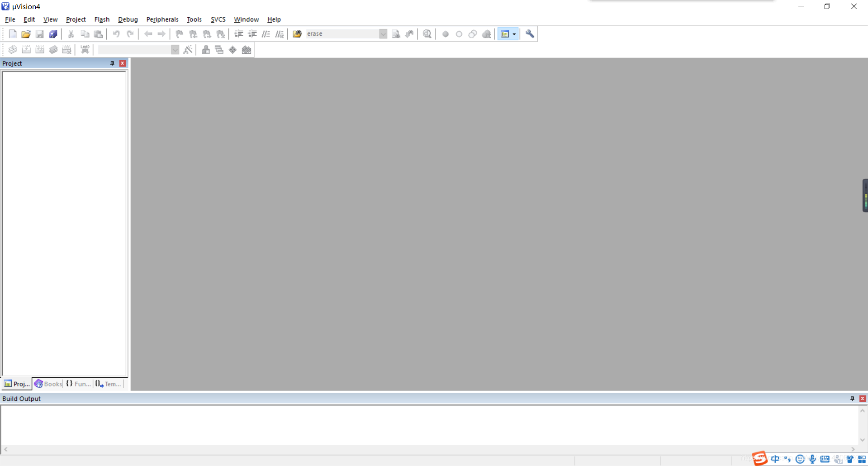The width and height of the screenshot is (868, 466).
Task: Click the Paste clipboard icon
Action: (98, 34)
